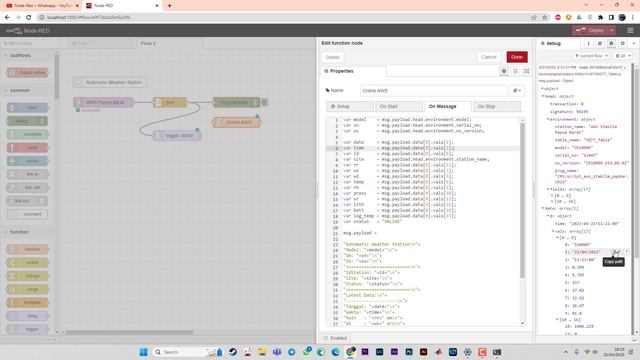Click the code editor vertical scrollbar
The height and width of the screenshot is (360, 640).
pos(522,200)
